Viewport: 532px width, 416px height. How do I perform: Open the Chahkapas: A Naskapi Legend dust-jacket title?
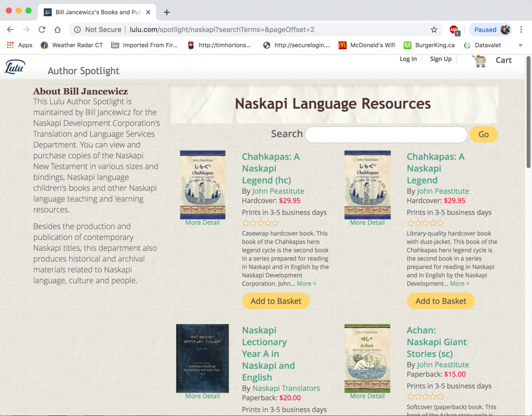pyautogui.click(x=436, y=168)
